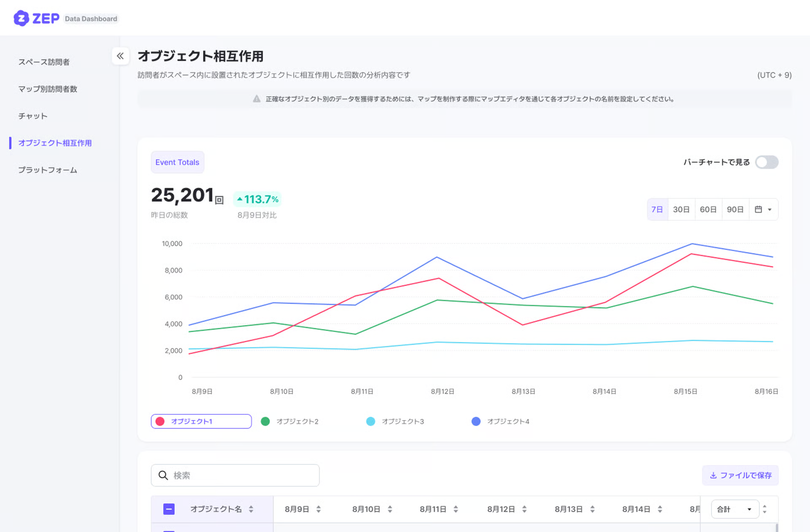Expand the custom date range arrow
The width and height of the screenshot is (810, 532).
click(x=770, y=210)
